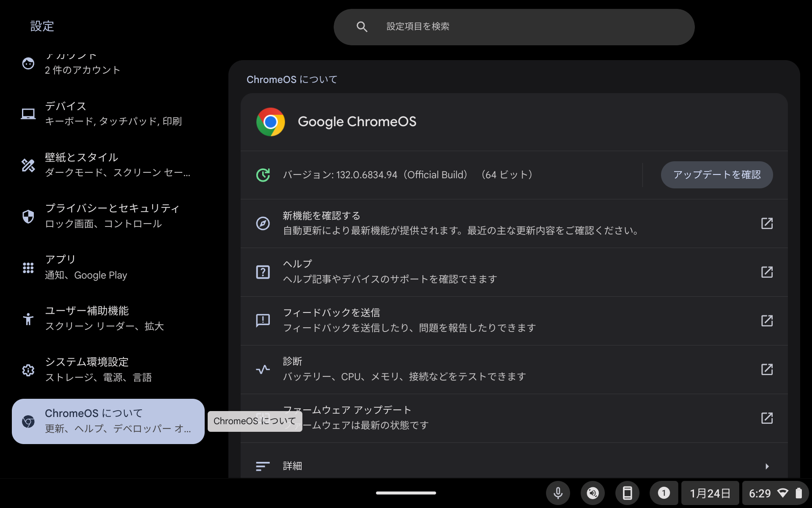812x508 pixels.
Task: Click the ユーザー補助機能 accessibility icon
Action: [28, 319]
